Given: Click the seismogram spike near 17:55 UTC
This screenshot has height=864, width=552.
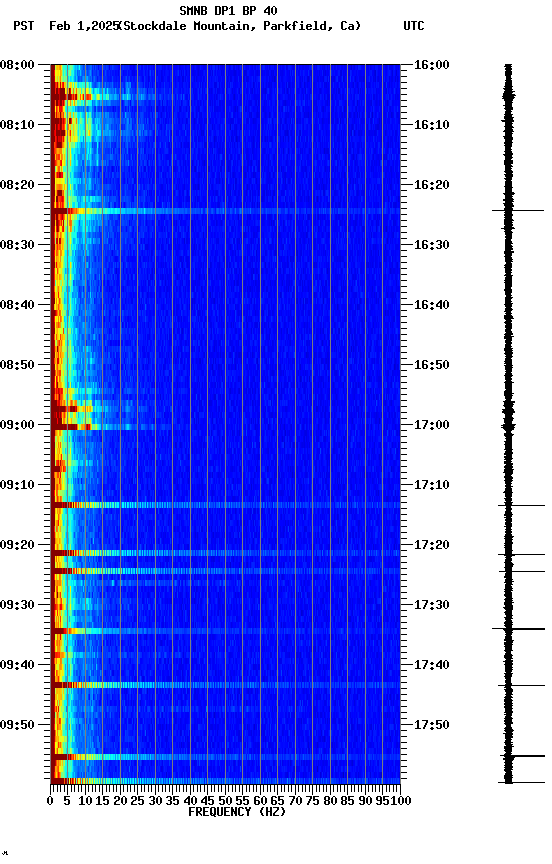Looking at the screenshot, I should (522, 756).
